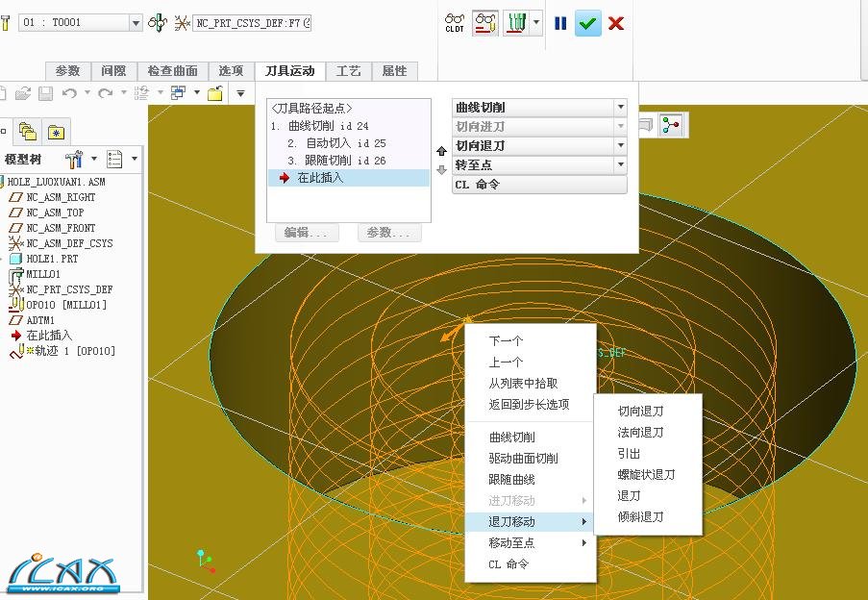
Task: Open the 检查曲面 tab
Action: [173, 71]
